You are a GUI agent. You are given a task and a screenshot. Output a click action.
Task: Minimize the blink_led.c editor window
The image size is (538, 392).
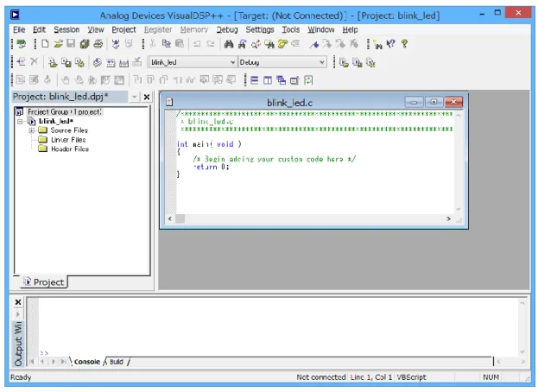414,102
